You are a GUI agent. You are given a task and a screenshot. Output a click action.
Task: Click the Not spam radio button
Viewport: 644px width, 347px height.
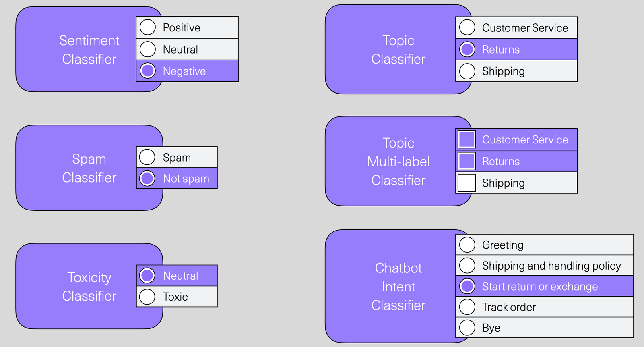(x=147, y=178)
